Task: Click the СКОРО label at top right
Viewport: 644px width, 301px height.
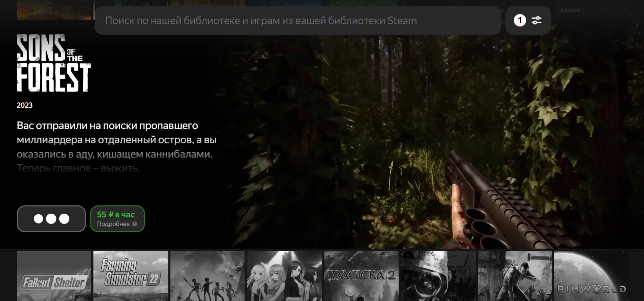Action: point(570,10)
